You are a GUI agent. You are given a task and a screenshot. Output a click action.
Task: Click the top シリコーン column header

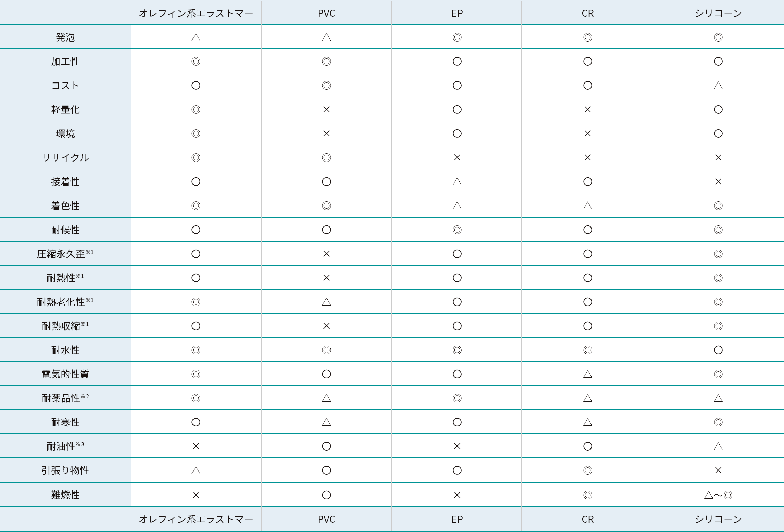718,13
